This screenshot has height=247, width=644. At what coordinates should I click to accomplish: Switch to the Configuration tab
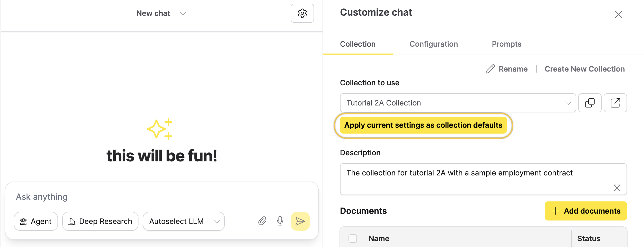[x=433, y=44]
